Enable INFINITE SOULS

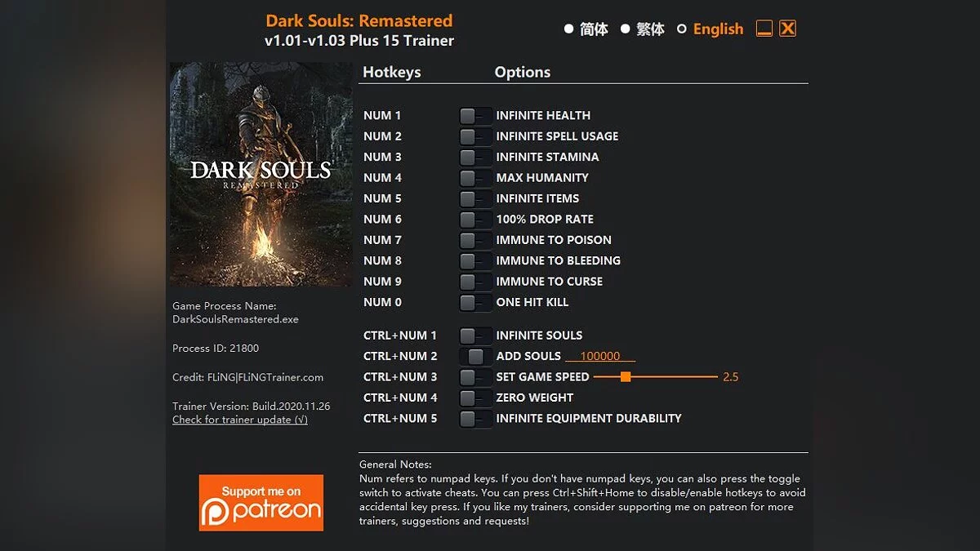[474, 335]
